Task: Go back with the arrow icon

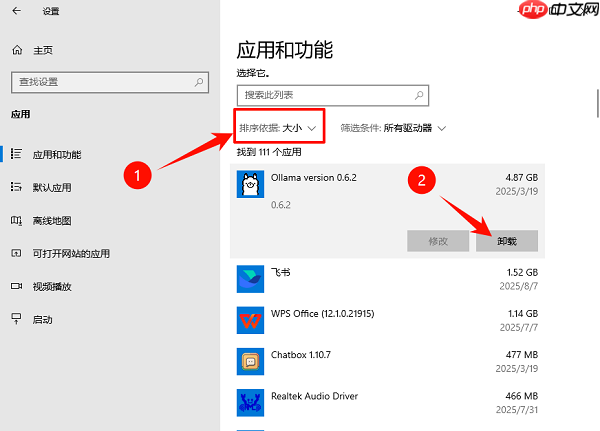Action: pyautogui.click(x=16, y=11)
